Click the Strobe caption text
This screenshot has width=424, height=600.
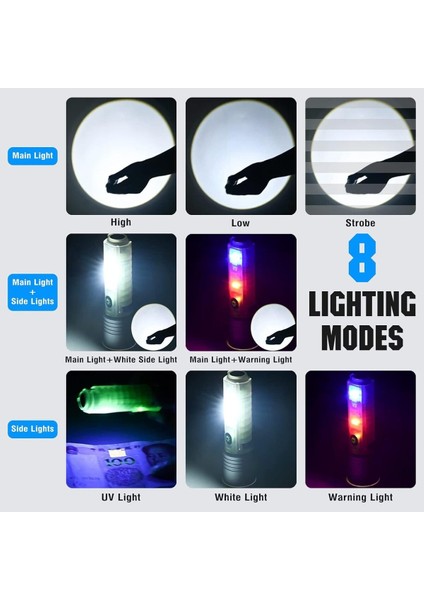(x=360, y=223)
